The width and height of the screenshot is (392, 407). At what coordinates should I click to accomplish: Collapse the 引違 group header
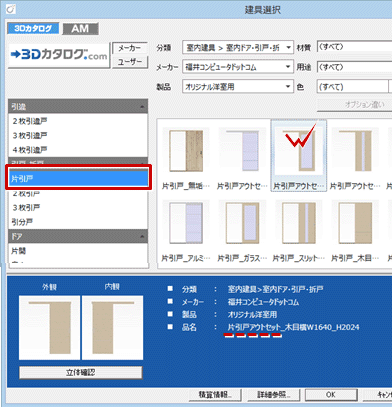coord(78,107)
